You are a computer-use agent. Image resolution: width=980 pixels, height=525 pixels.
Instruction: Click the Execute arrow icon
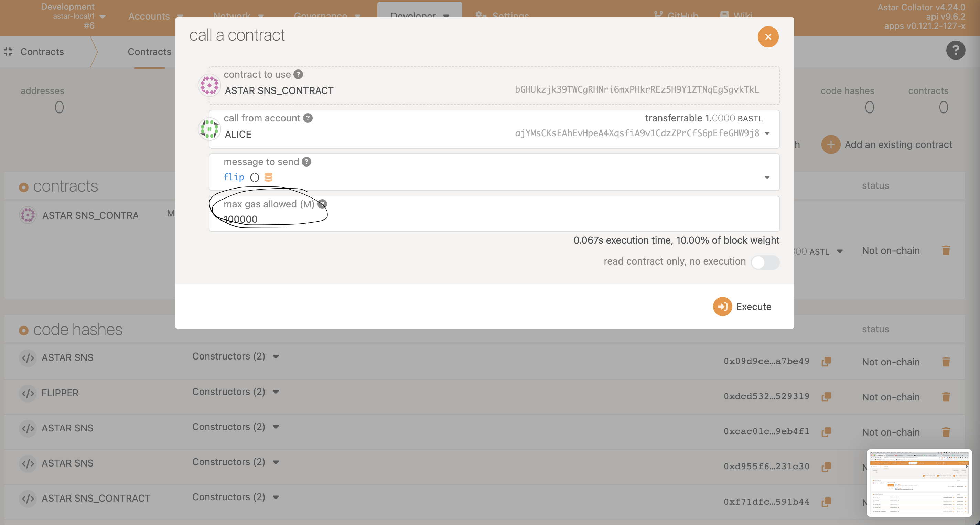tap(722, 307)
